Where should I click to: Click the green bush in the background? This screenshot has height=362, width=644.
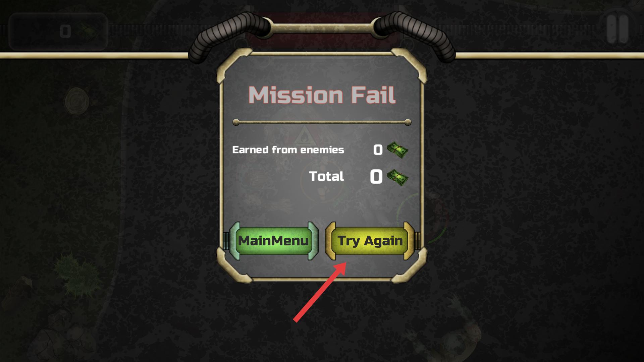pos(77,273)
